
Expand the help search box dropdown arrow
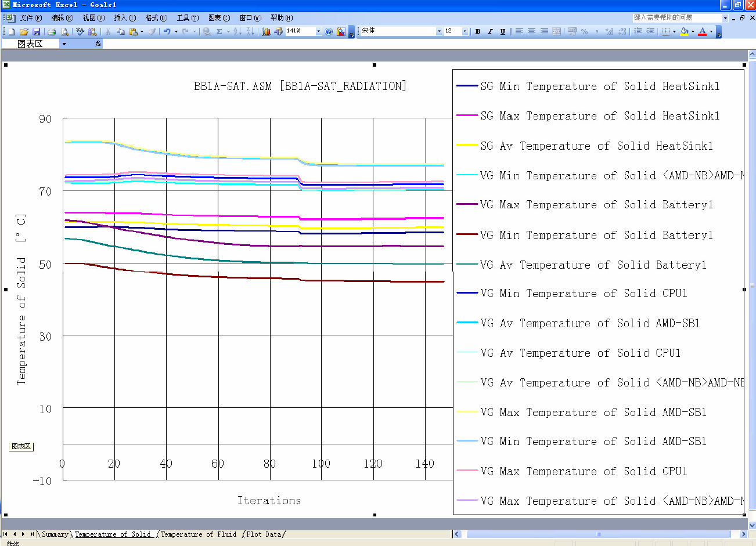(x=725, y=18)
